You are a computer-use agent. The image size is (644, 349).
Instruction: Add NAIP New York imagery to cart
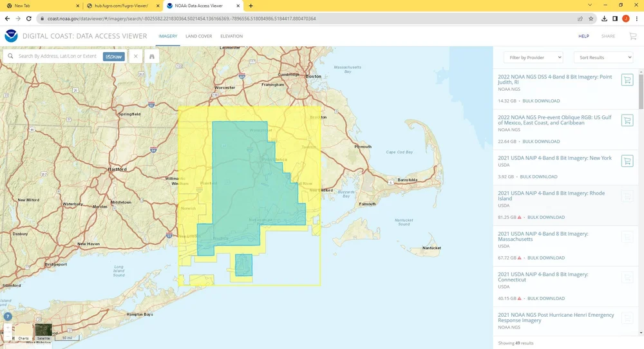point(627,161)
